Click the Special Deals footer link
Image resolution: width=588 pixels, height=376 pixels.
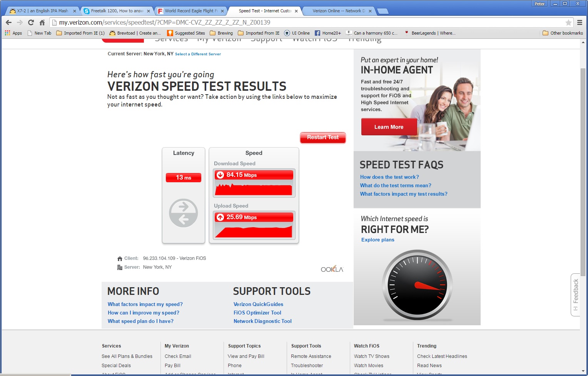pos(116,366)
